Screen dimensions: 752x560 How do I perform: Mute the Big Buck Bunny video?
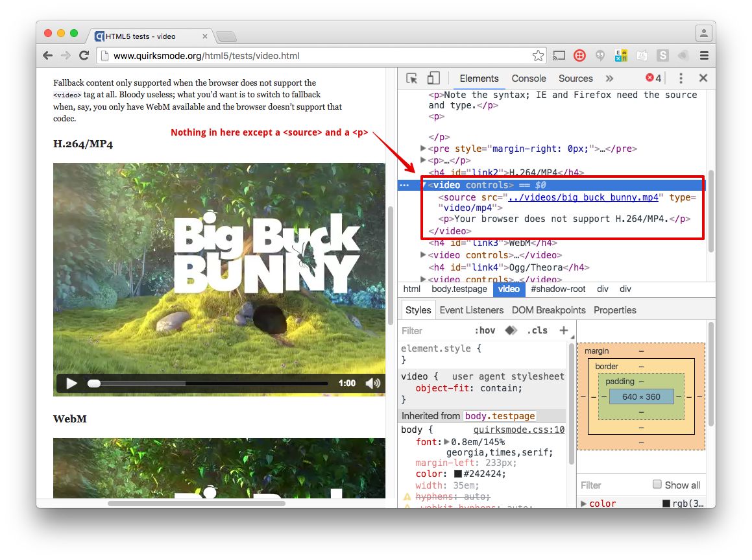(372, 383)
